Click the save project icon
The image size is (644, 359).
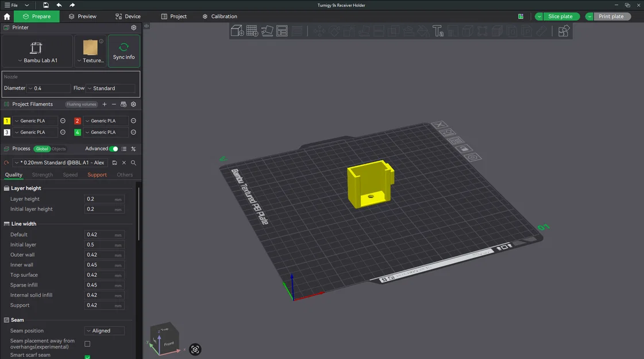coord(45,5)
